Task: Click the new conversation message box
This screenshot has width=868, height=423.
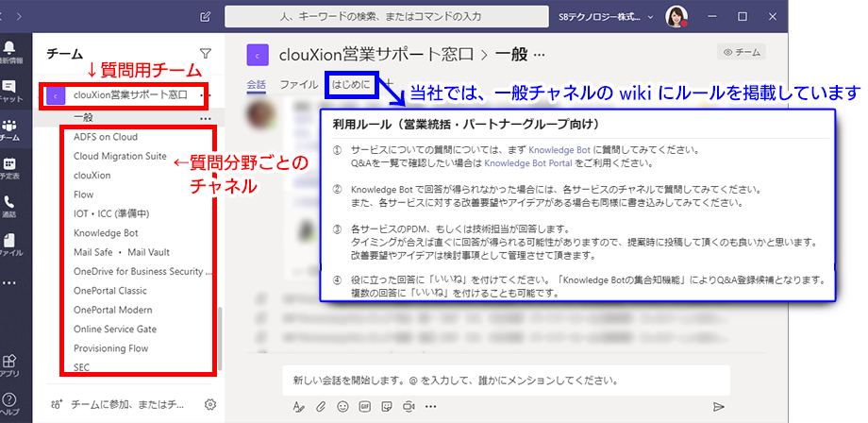Action: [x=506, y=381]
